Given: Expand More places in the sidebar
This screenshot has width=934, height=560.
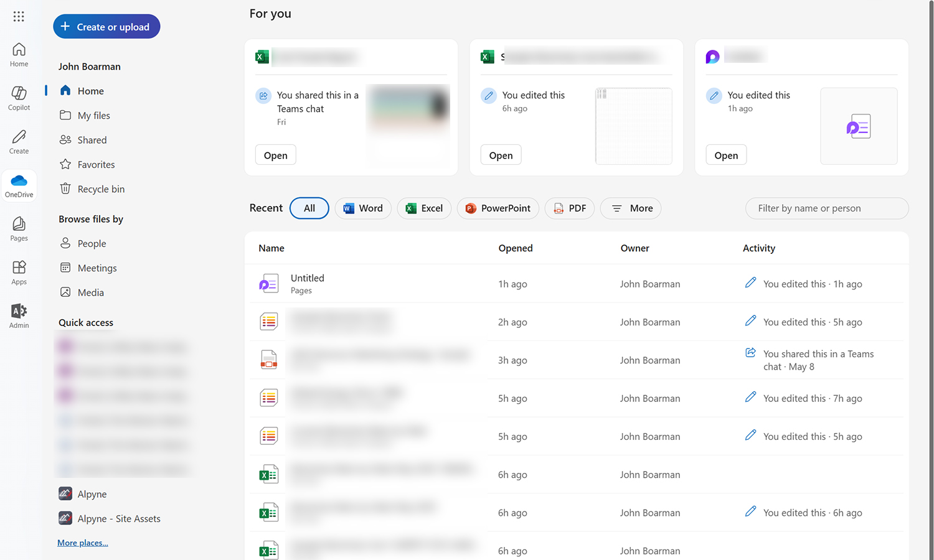Looking at the screenshot, I should pos(82,542).
